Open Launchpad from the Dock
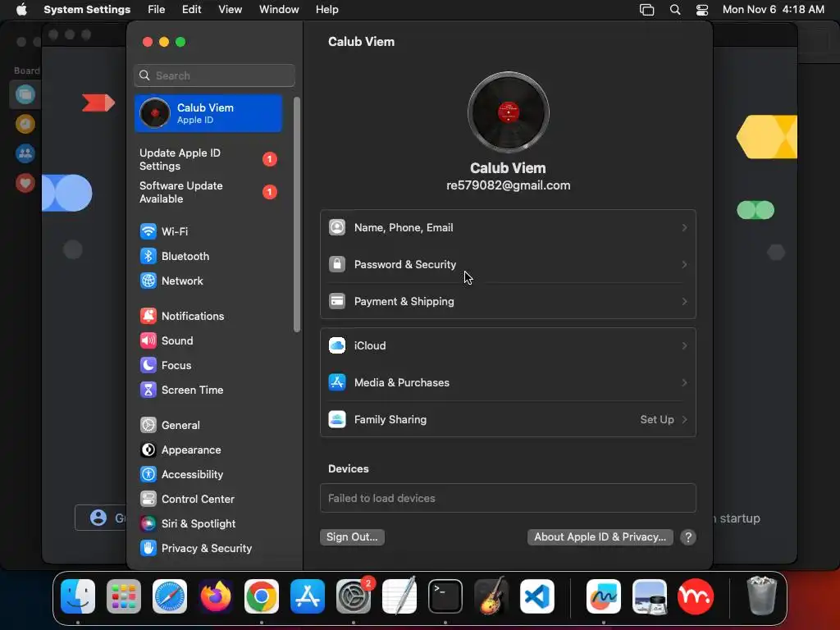This screenshot has width=840, height=630. coord(124,596)
